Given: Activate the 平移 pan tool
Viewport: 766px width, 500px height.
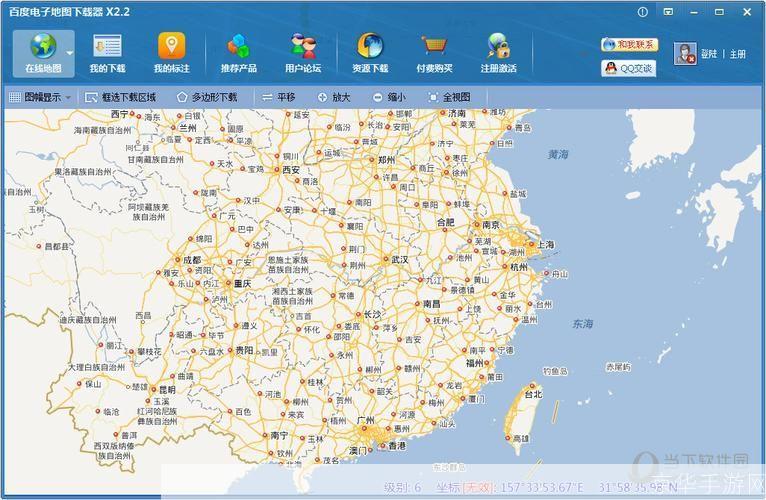Looking at the screenshot, I should [279, 98].
